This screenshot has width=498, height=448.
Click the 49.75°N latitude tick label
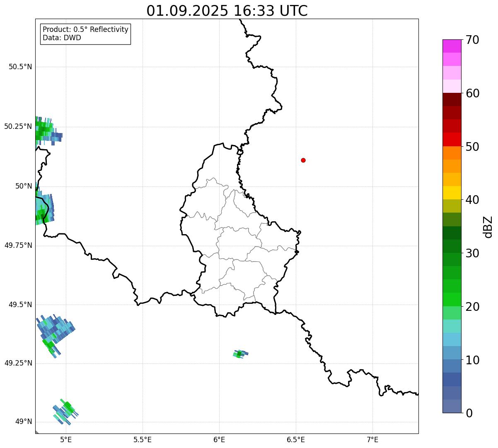[x=18, y=245]
